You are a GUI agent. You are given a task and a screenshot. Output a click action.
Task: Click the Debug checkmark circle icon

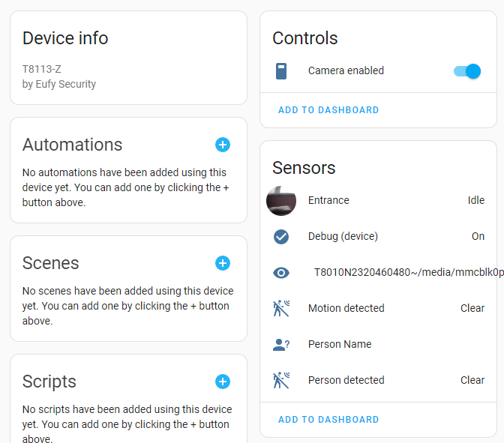281,236
